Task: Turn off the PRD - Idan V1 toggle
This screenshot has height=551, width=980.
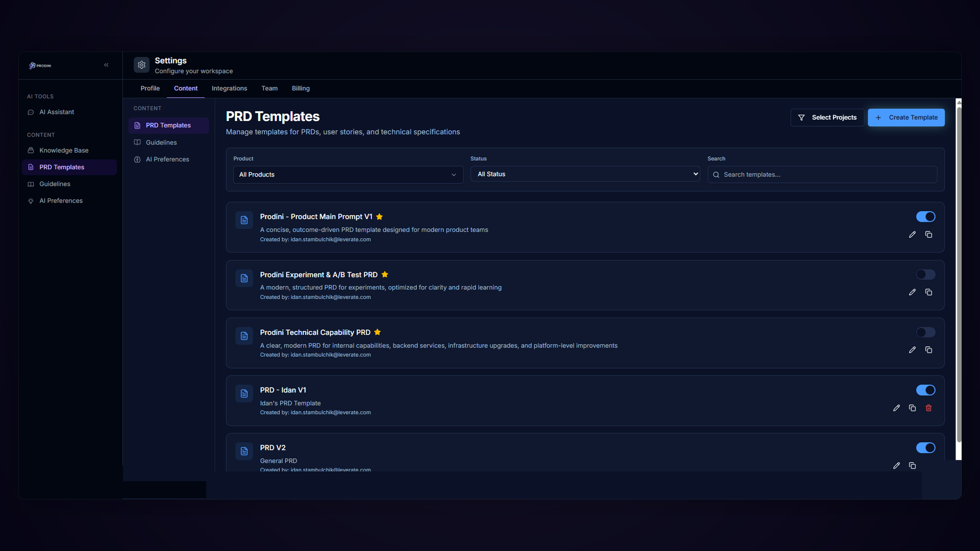Action: [925, 390]
